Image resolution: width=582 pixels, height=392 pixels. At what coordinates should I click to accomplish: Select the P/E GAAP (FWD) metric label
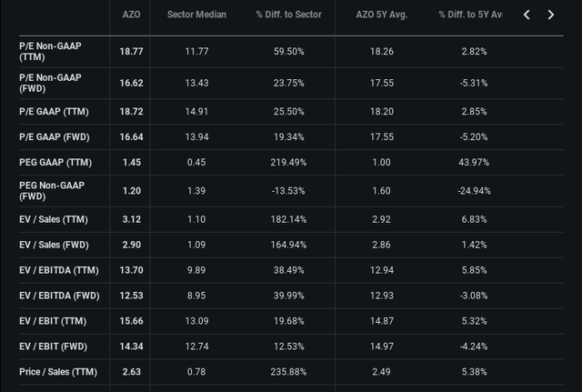[54, 136]
